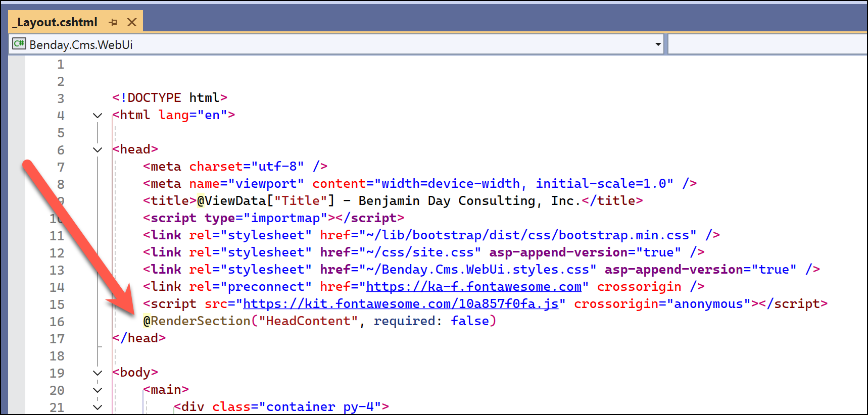The height and width of the screenshot is (415, 868).
Task: Click the importmap script tag line
Action: [x=273, y=218]
